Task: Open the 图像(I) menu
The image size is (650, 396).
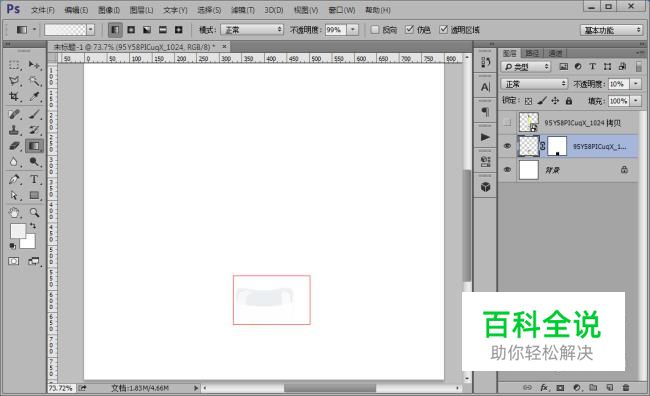Action: tap(109, 10)
